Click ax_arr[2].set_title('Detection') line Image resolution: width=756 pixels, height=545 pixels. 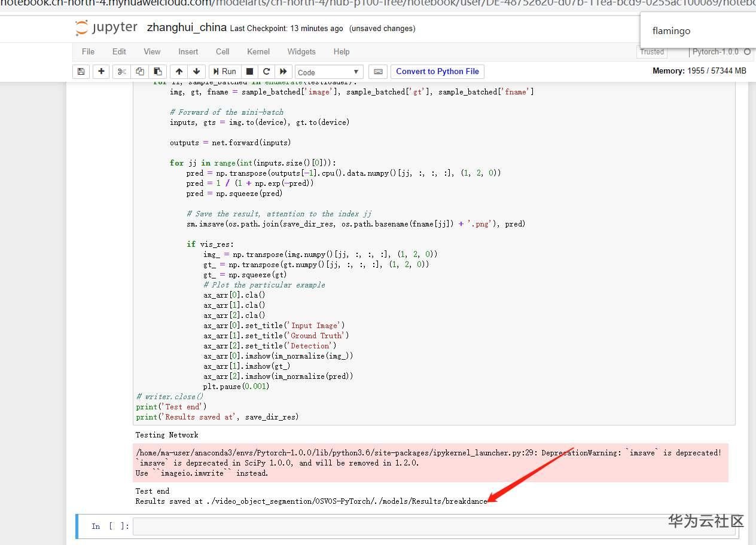coord(270,345)
